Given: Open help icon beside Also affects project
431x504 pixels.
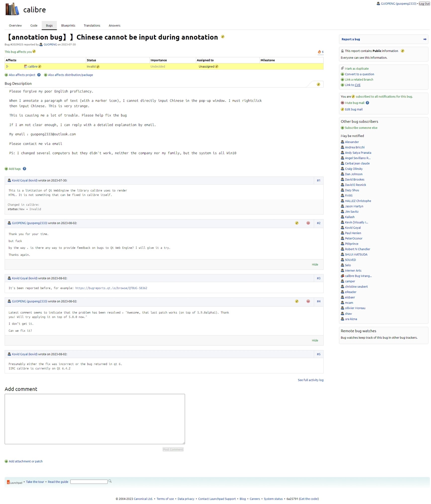Looking at the screenshot, I should [39, 75].
